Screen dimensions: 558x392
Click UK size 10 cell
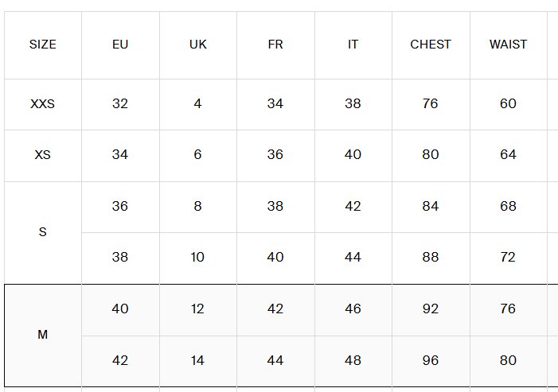(197, 257)
